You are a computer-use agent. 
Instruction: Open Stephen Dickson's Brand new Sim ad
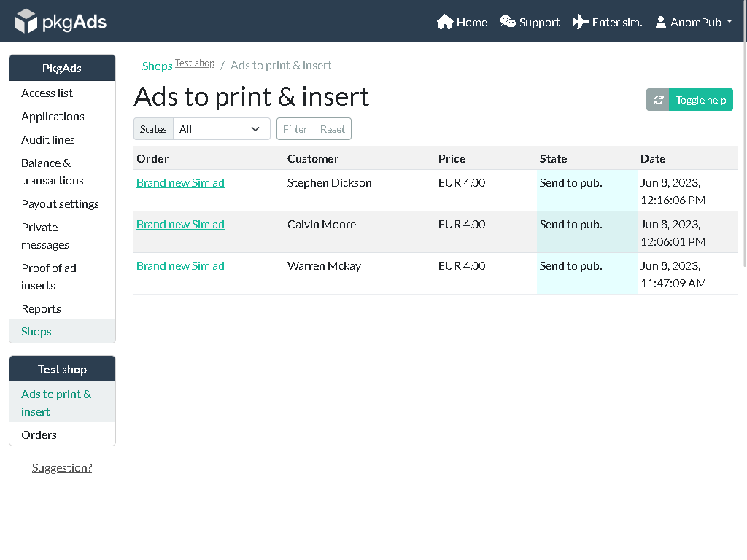180,183
